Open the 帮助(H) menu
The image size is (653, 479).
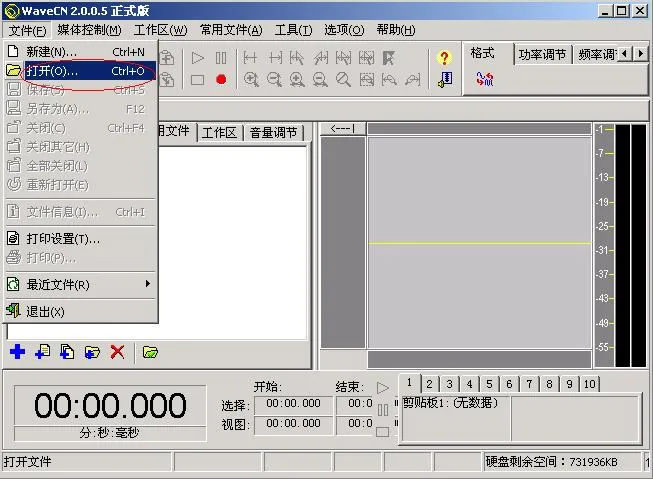pyautogui.click(x=396, y=30)
